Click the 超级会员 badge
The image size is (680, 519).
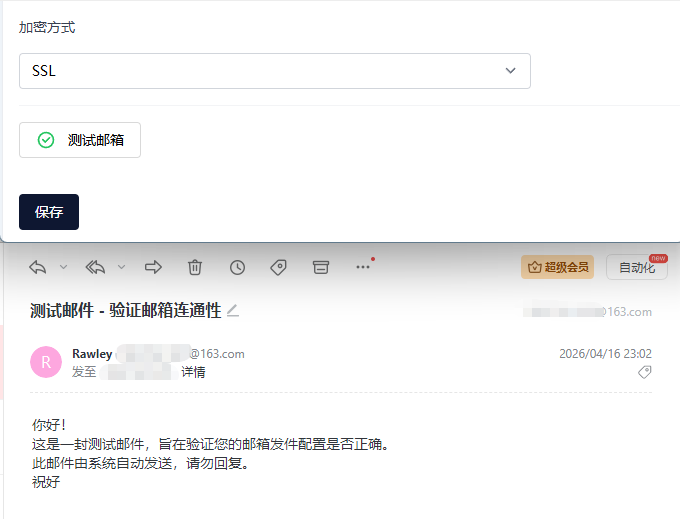(x=557, y=267)
